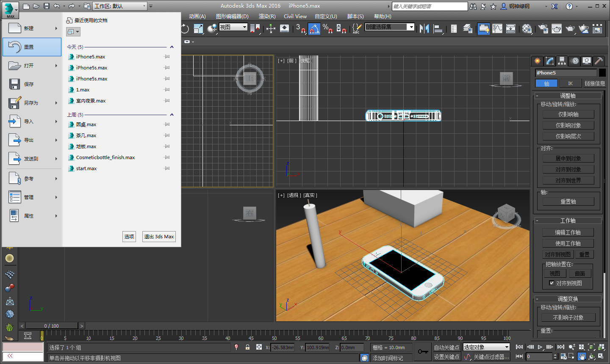Click the Set Keys key icon
This screenshot has width=610, height=364.
coord(423,352)
